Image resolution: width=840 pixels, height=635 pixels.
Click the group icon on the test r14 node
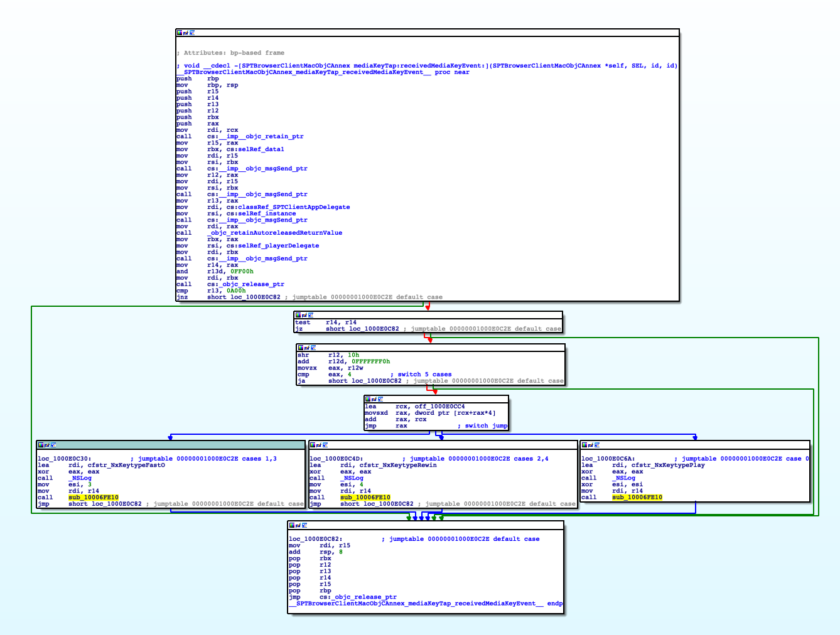[311, 315]
